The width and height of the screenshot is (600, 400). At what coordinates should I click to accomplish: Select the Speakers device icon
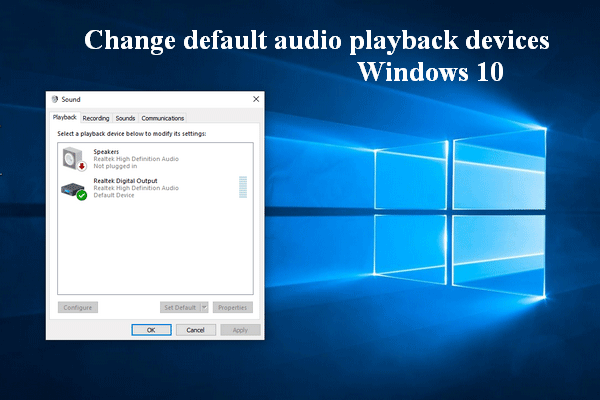[x=72, y=156]
